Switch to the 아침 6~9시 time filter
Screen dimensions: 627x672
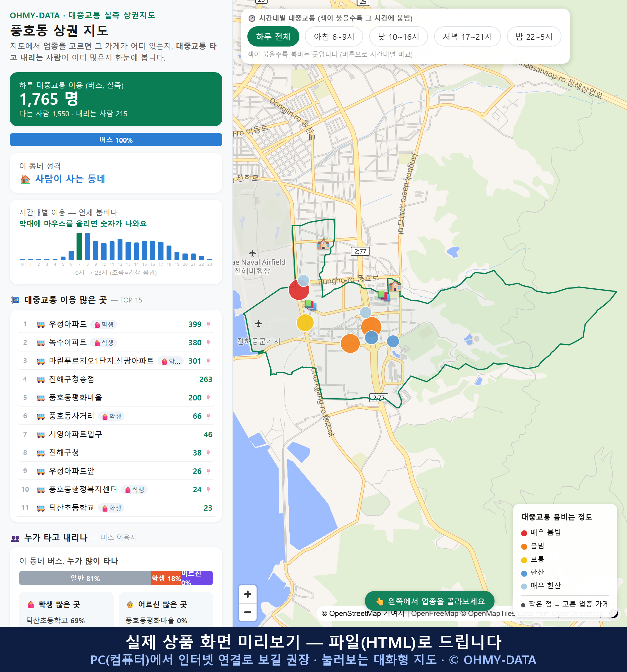[334, 36]
